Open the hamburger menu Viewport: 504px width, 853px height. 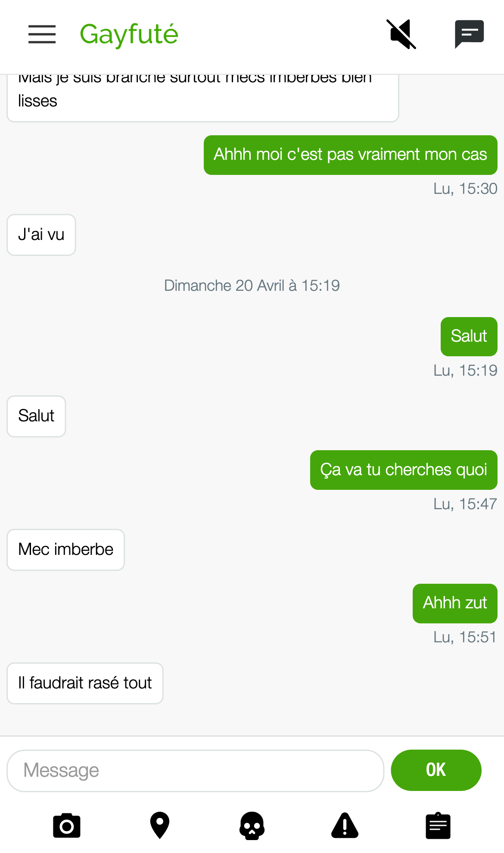42,34
